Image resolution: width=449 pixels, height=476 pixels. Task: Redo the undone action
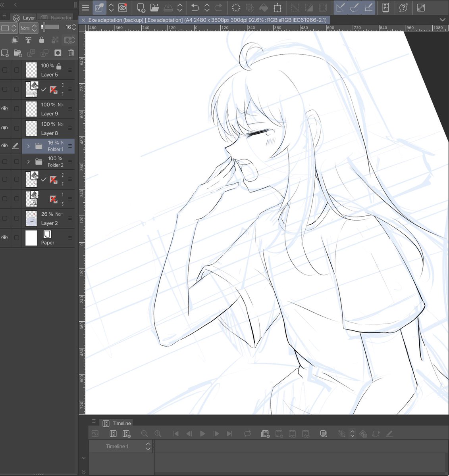(x=218, y=8)
